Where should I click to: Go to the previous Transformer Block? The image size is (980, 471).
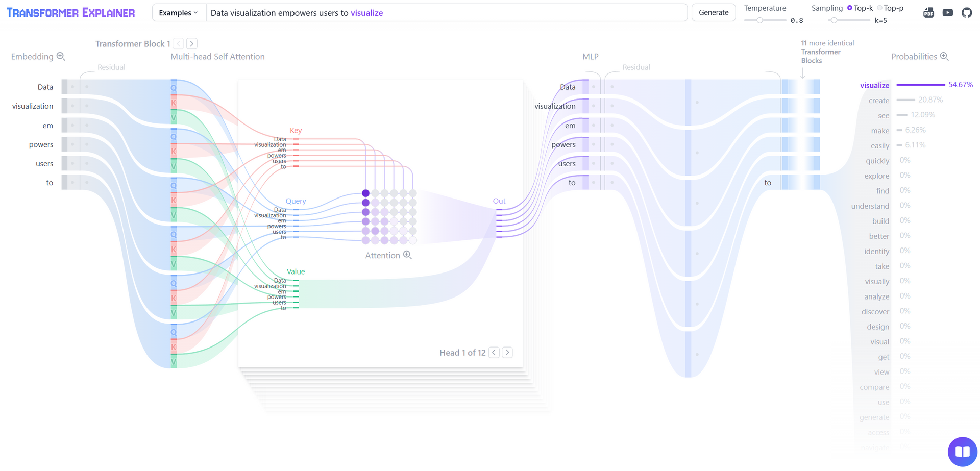click(x=179, y=43)
